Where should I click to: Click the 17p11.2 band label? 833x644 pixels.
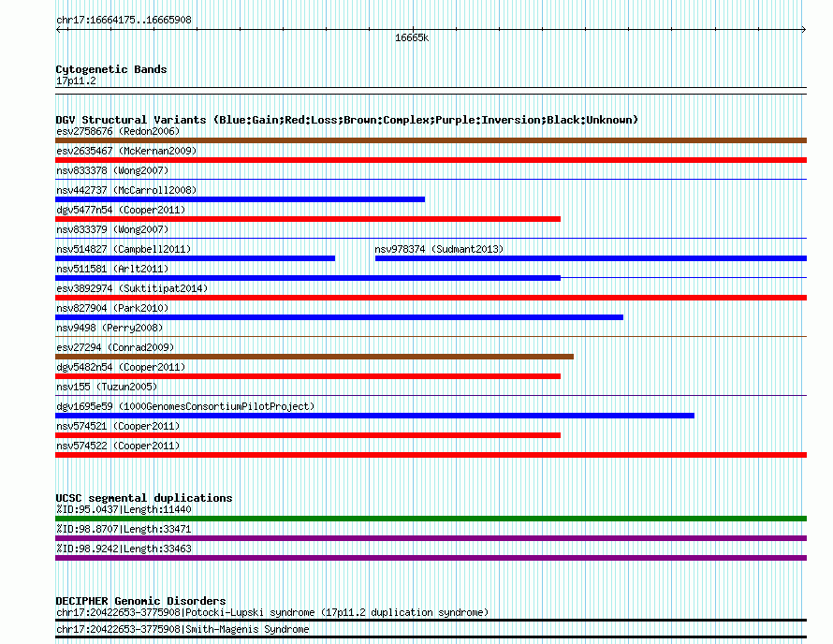point(76,80)
